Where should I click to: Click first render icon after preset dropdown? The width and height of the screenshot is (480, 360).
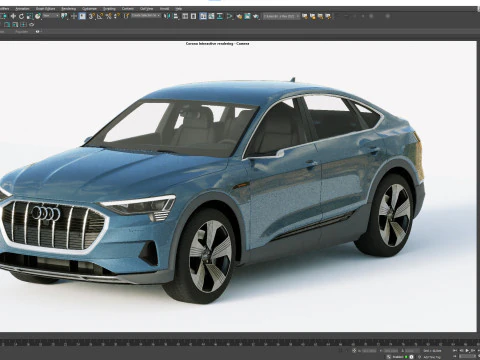pos(305,16)
